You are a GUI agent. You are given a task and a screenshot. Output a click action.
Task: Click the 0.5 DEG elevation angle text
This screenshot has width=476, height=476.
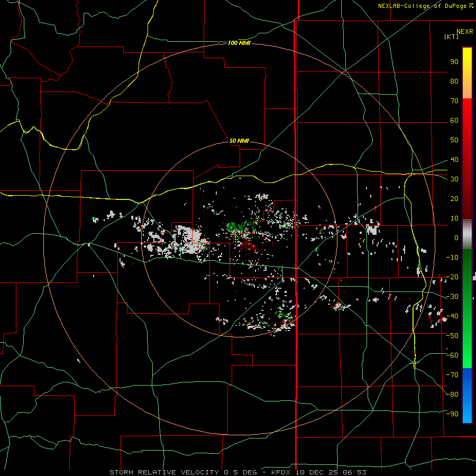click(240, 472)
